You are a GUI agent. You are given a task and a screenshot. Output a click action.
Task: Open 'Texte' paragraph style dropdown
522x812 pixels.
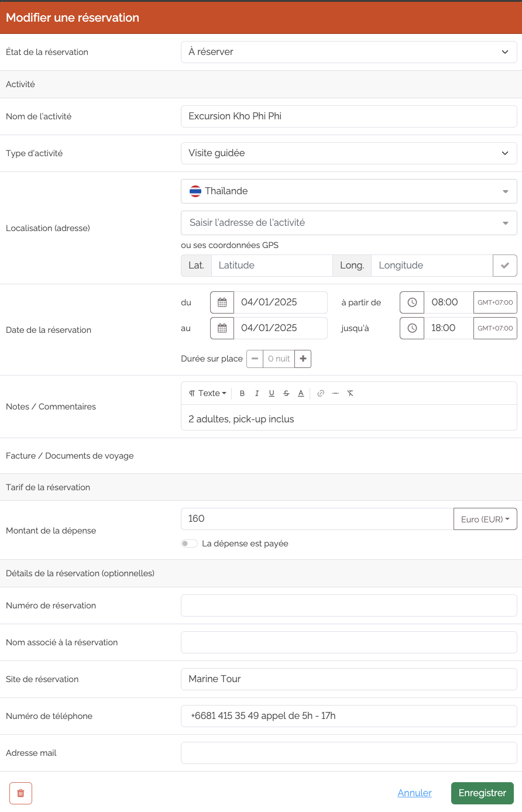(207, 393)
